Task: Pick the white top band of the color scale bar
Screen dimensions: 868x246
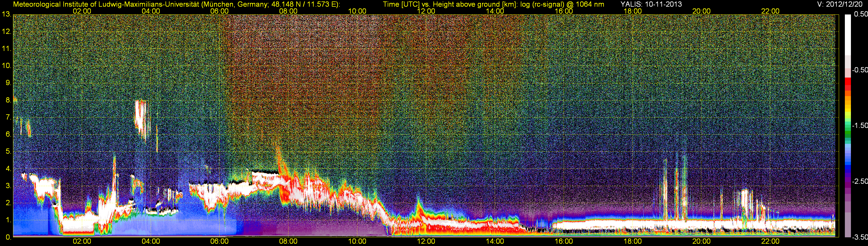Action: point(847,35)
